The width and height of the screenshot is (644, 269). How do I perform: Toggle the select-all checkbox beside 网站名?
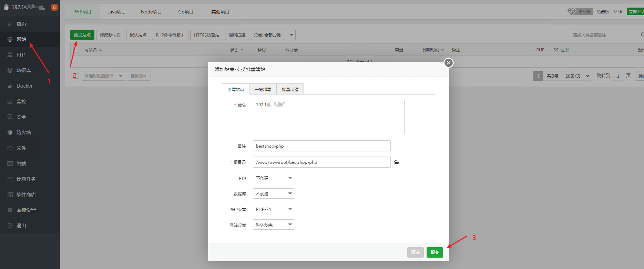(x=76, y=50)
